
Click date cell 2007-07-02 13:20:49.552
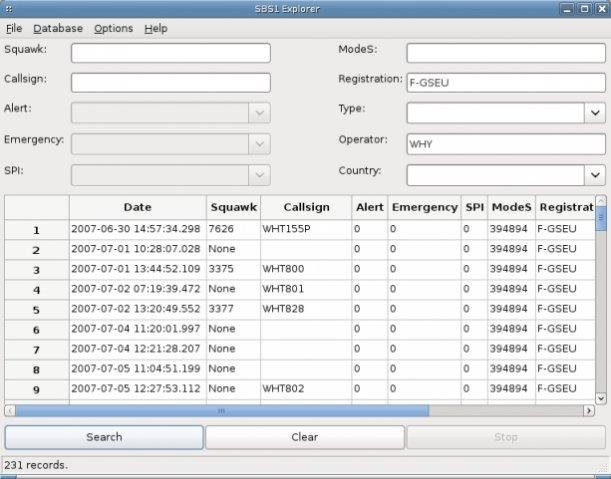coord(138,309)
